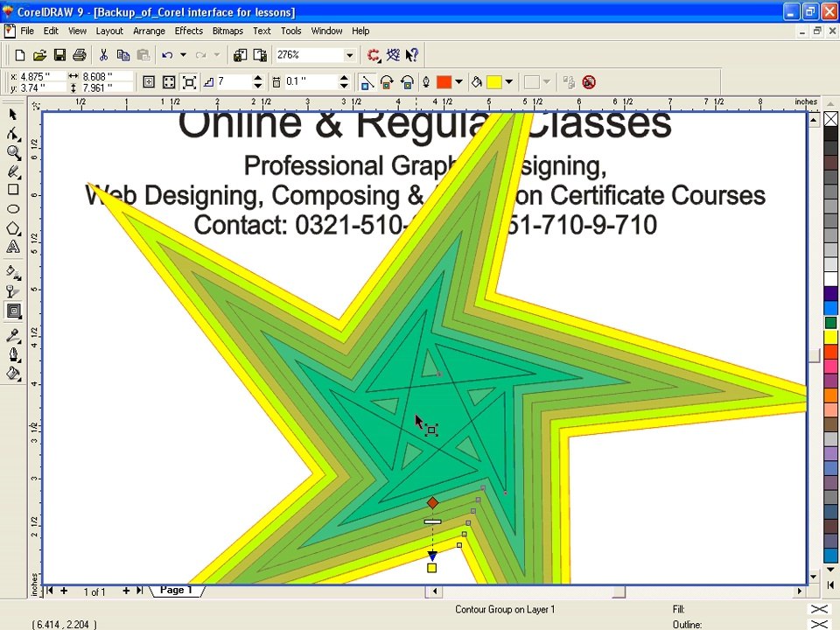The height and width of the screenshot is (630, 840).
Task: Select the Fill bucket tool
Action: pyautogui.click(x=13, y=374)
